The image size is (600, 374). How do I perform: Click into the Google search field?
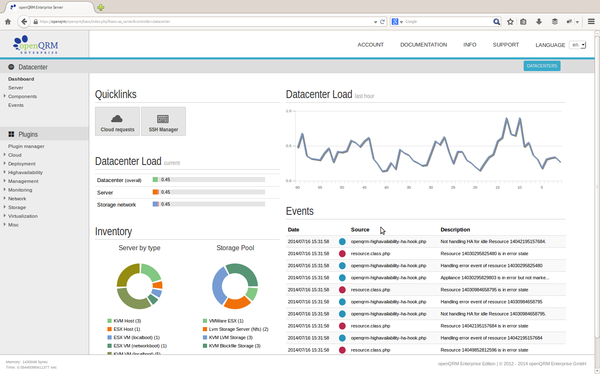448,22
